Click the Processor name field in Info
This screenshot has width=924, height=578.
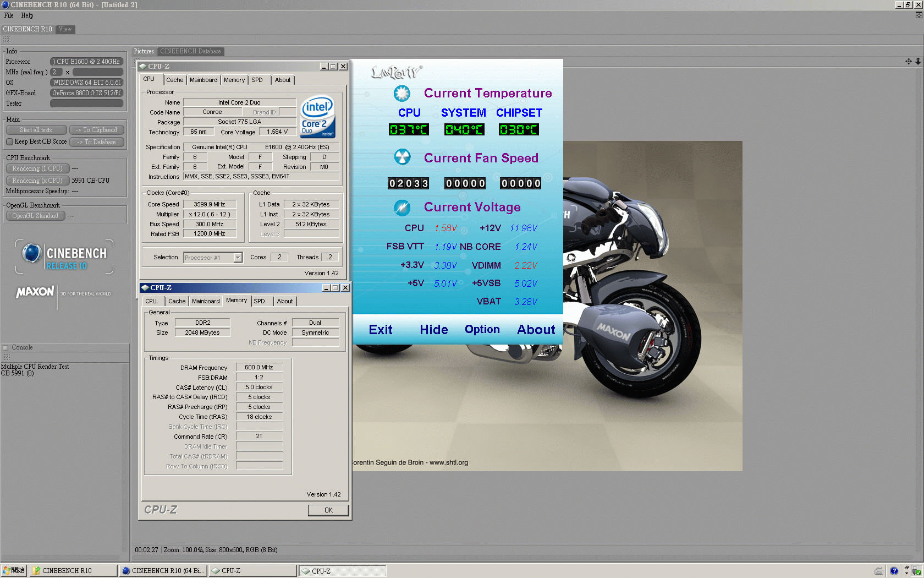[86, 62]
